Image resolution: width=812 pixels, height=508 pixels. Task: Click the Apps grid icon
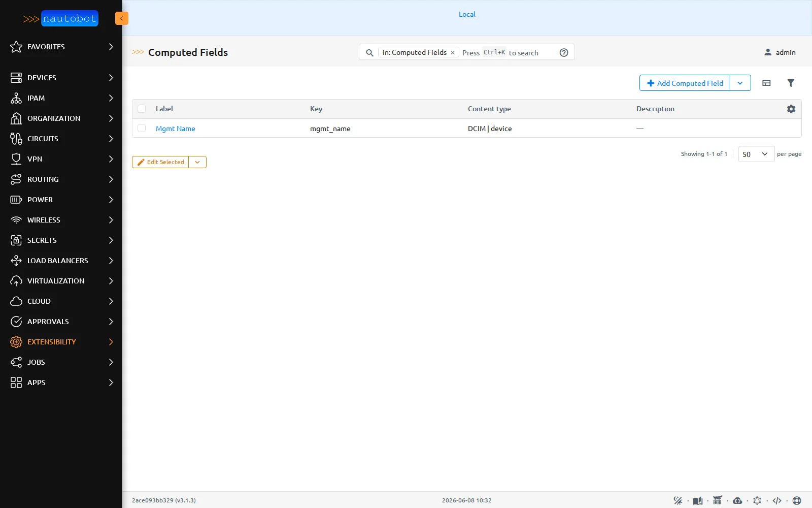pos(16,383)
